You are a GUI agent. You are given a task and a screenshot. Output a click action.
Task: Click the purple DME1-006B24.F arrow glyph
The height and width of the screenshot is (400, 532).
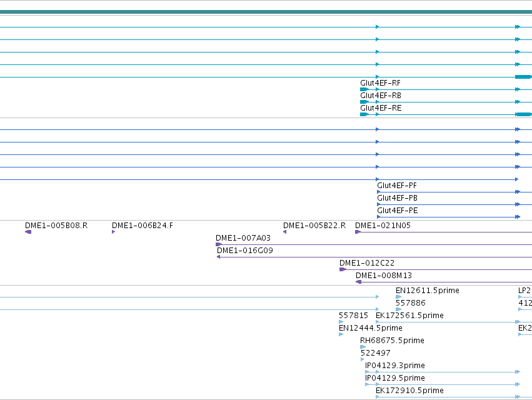tap(114, 232)
